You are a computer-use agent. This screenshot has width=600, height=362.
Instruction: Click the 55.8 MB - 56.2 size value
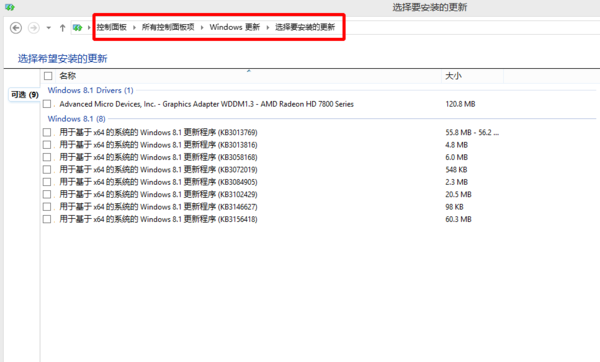(472, 132)
